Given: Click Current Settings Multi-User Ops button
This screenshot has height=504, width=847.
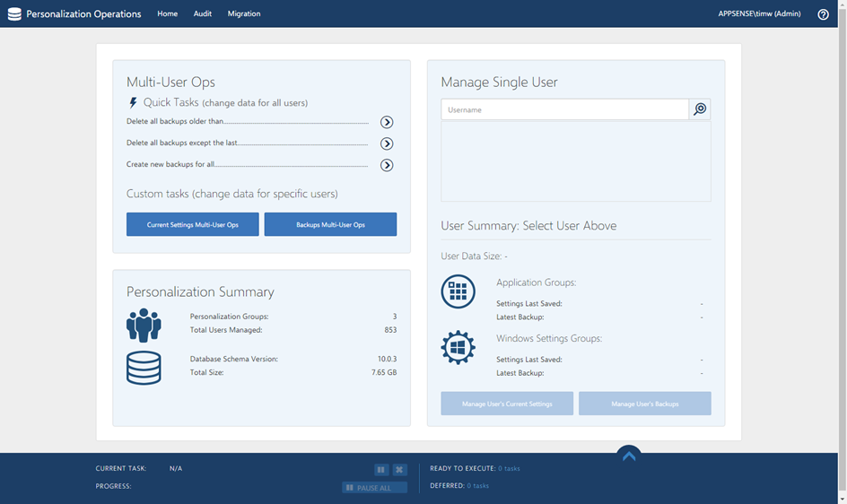Looking at the screenshot, I should tap(193, 224).
